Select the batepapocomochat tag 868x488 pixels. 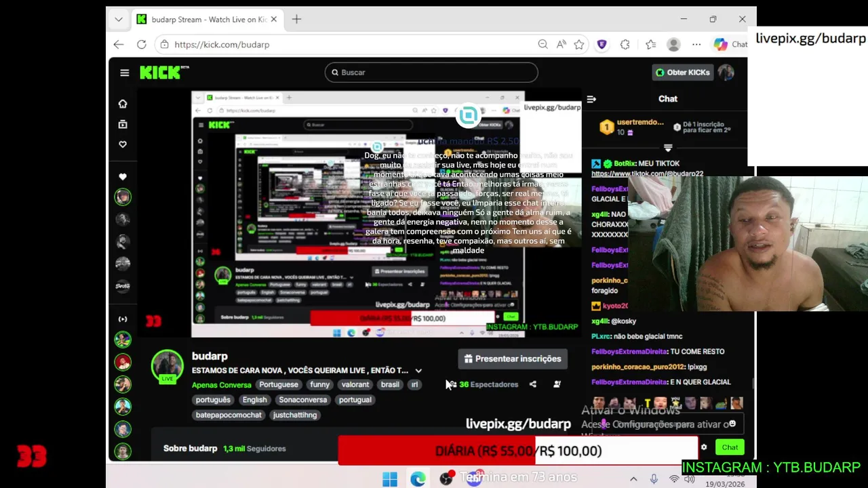pyautogui.click(x=229, y=415)
